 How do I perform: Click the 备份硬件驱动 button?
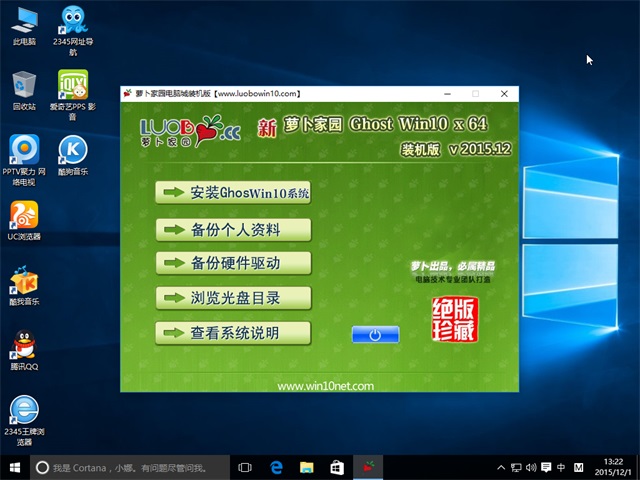point(233,263)
